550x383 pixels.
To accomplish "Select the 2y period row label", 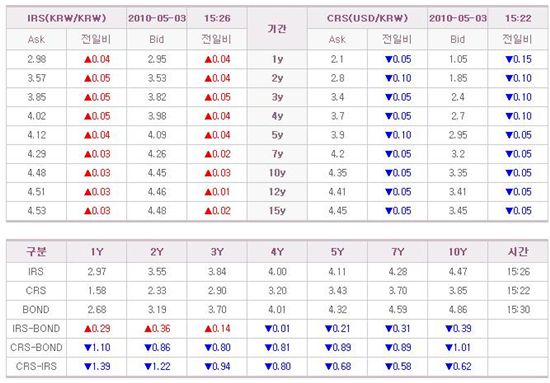I will point(277,78).
